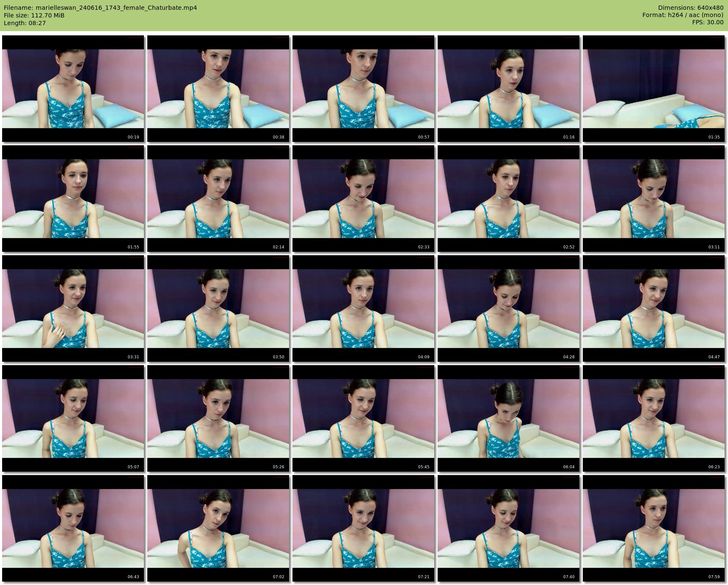Select the frame marked 05:45
Image resolution: width=728 pixels, height=585 pixels.
[x=364, y=418]
